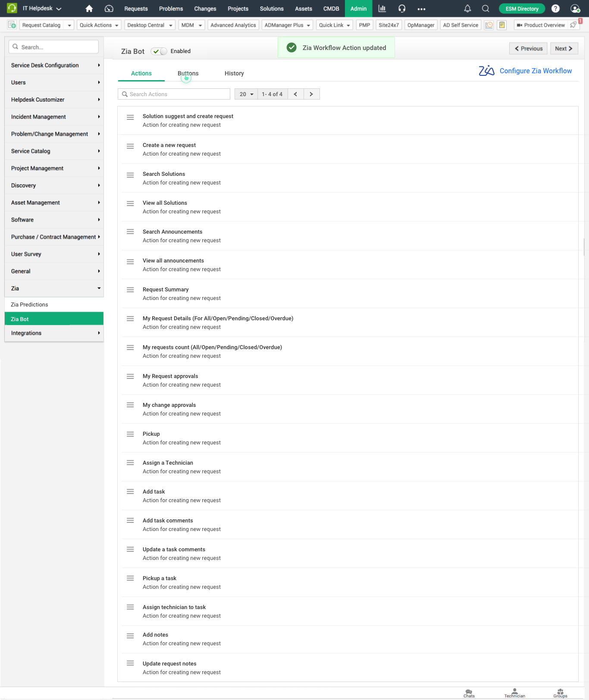Viewport: 589px width, 700px height.
Task: Open the more options ellipsis menu
Action: 421,9
